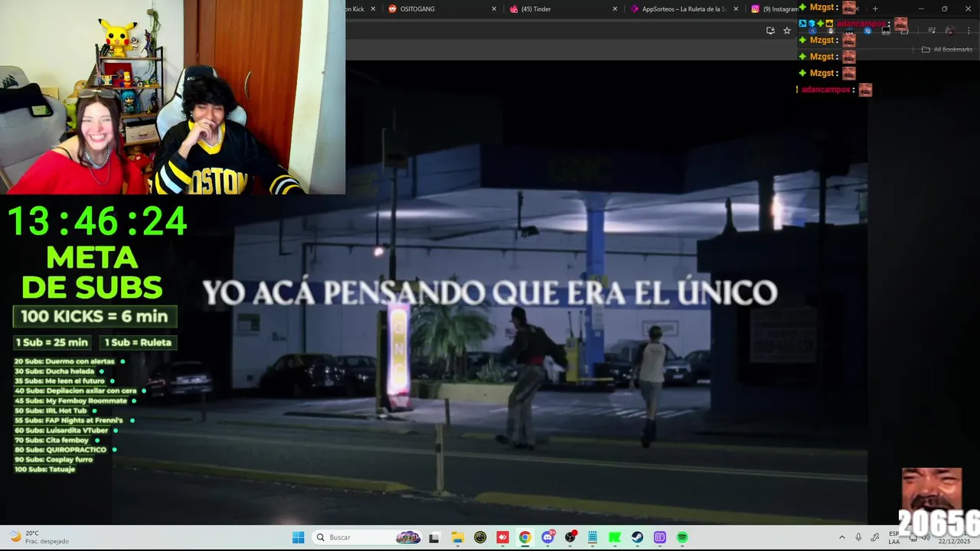Select the tab ending in 'on Kick'
Viewport: 980px width, 551px height.
(361, 9)
